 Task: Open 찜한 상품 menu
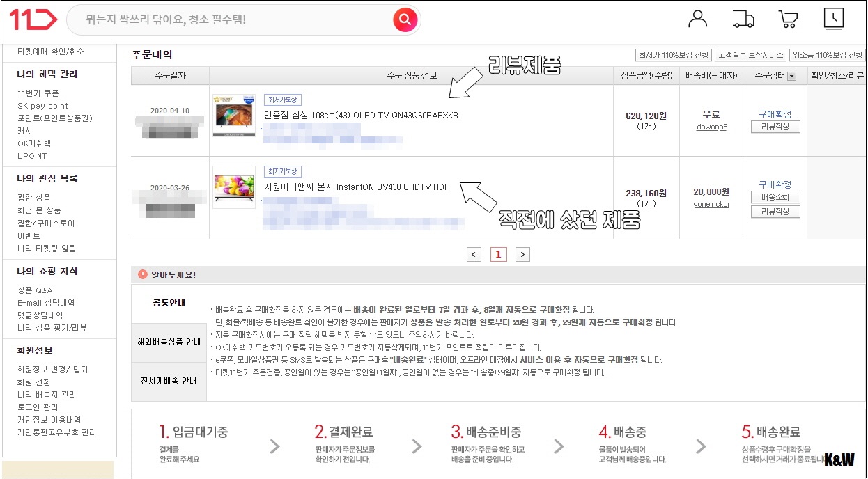[34, 198]
